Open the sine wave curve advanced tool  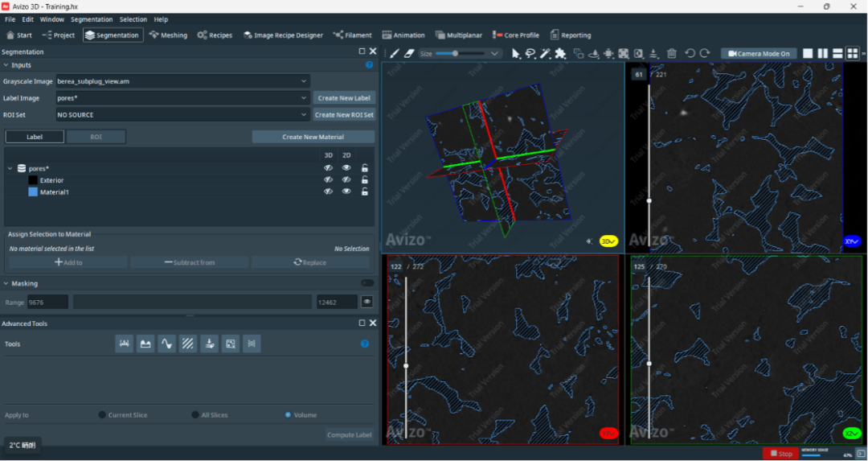pos(166,344)
